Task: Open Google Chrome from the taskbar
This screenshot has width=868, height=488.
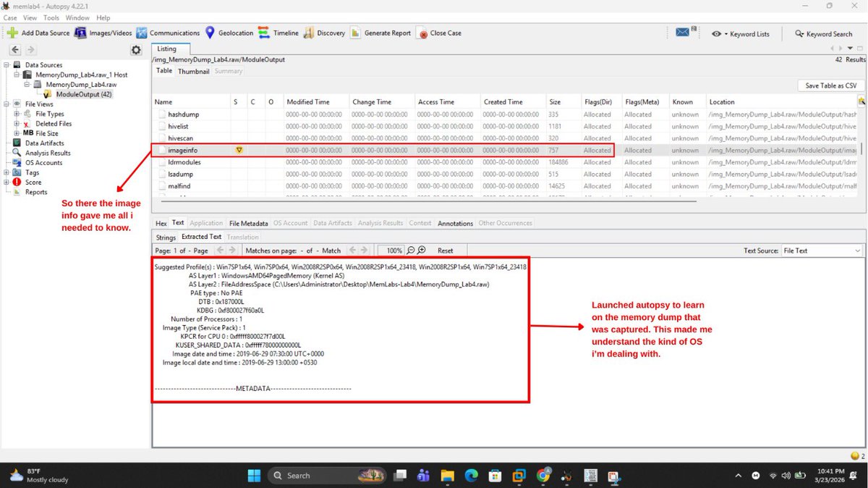Action: pyautogui.click(x=542, y=476)
